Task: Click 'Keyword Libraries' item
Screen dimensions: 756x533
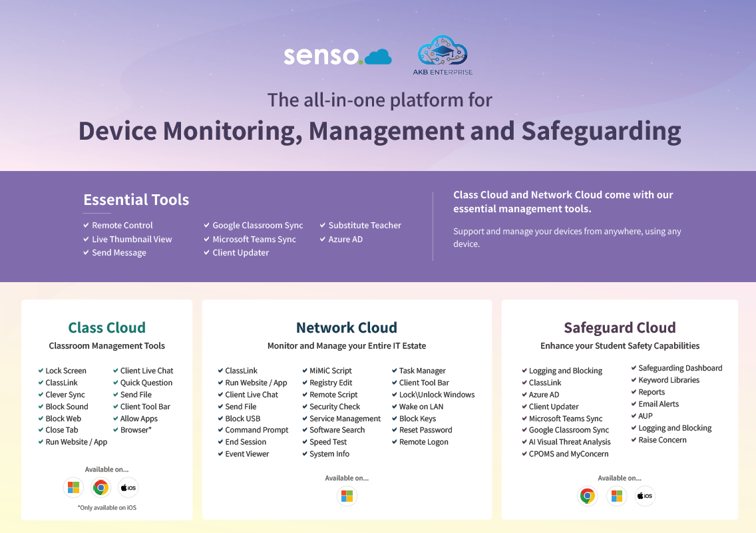Action: tap(669, 380)
